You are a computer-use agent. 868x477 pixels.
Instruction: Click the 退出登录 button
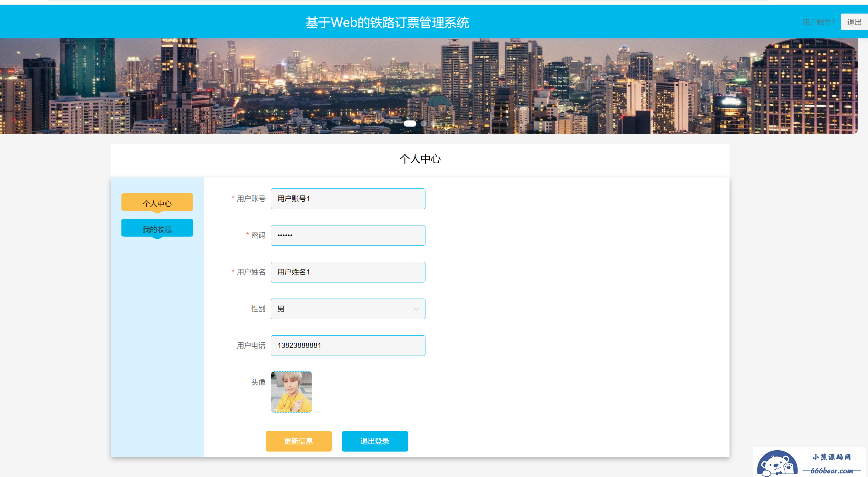coord(375,441)
